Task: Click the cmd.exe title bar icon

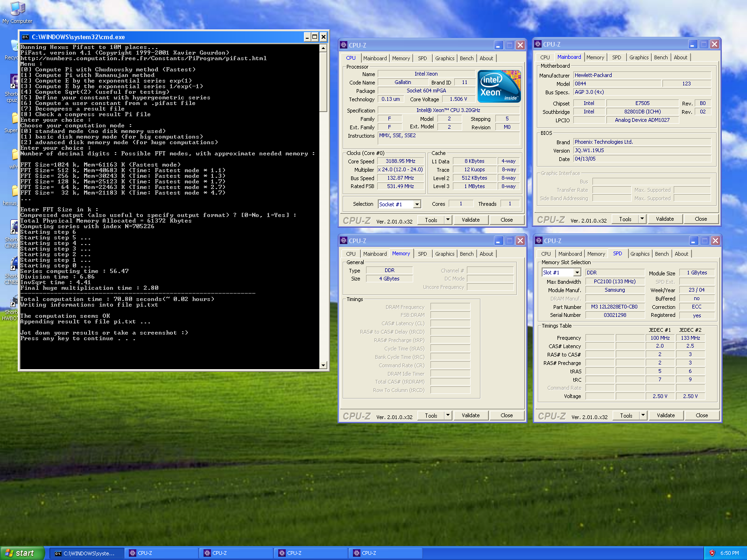Action: [x=25, y=37]
